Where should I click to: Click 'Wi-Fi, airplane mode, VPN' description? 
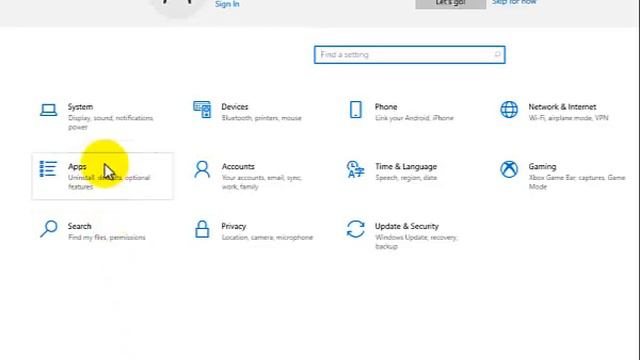tap(569, 118)
